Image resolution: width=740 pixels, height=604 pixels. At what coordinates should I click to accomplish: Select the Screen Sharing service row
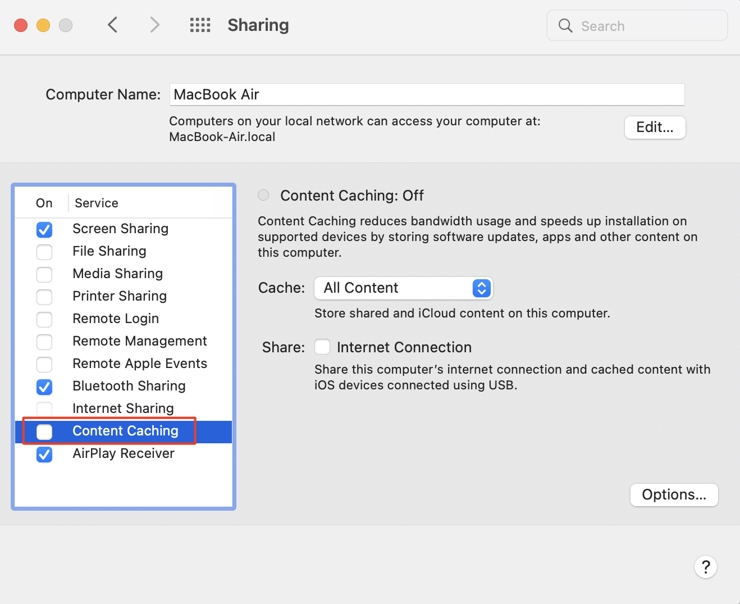(x=123, y=229)
